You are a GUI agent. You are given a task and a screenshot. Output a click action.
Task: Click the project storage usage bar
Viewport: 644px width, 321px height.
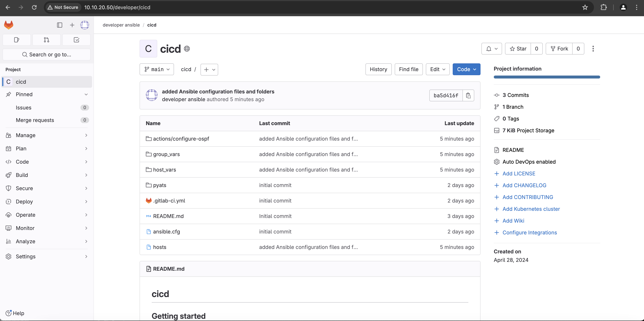click(546, 77)
